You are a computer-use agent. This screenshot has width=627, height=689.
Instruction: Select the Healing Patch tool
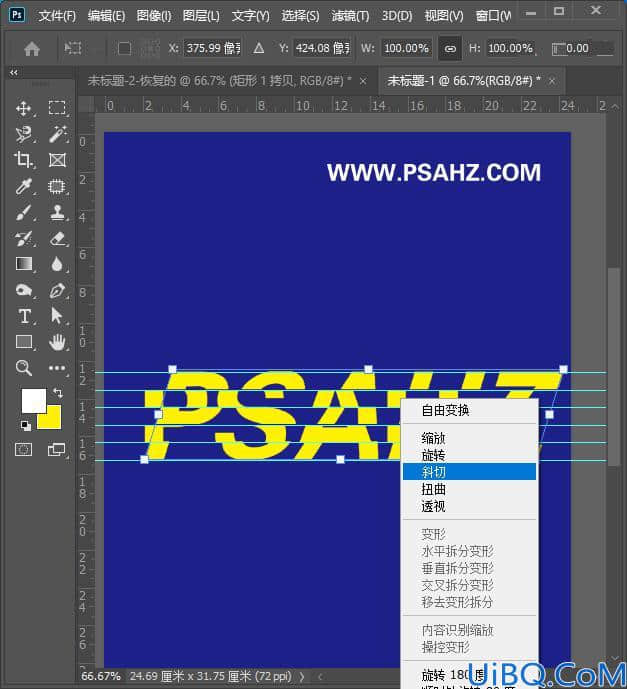(x=57, y=186)
